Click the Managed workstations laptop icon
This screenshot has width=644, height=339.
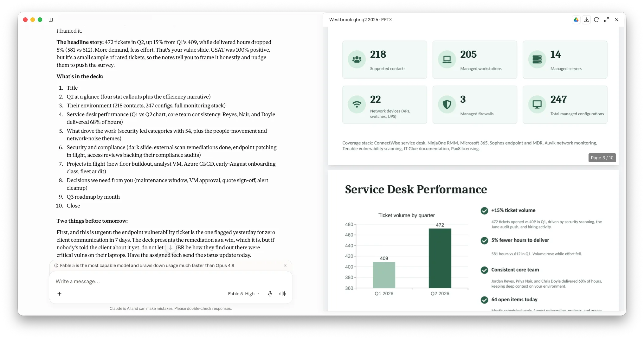447,60
